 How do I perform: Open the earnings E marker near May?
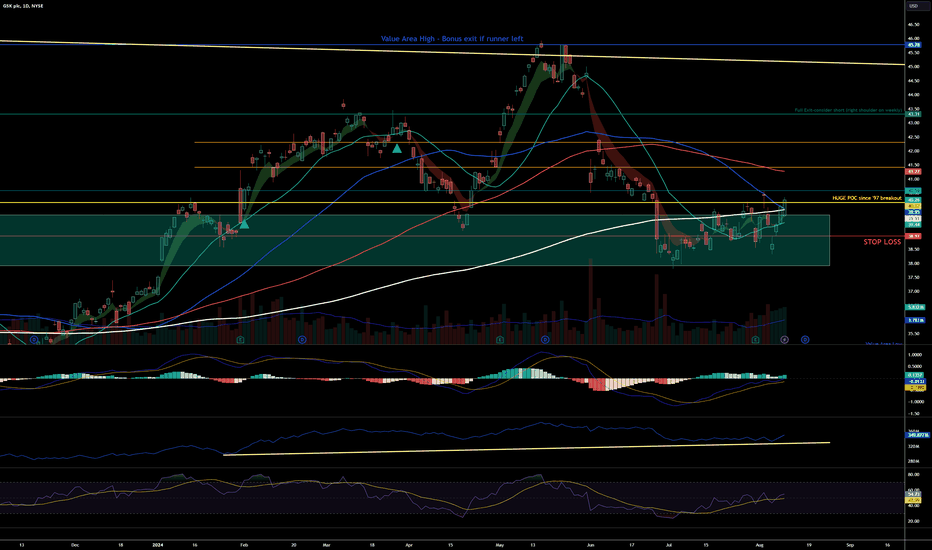tap(500, 340)
